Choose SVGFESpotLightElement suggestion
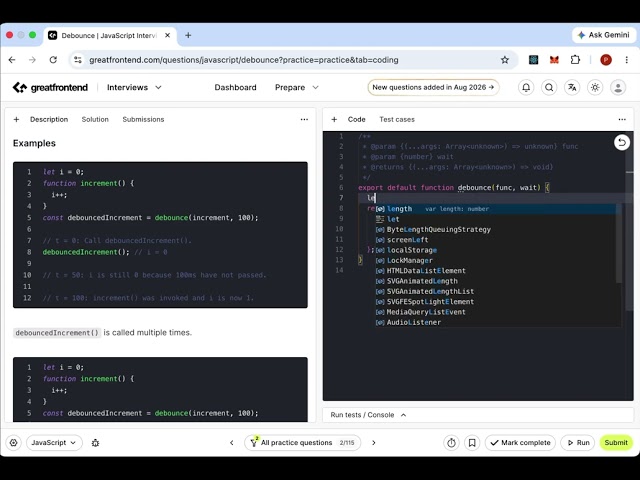Image resolution: width=640 pixels, height=480 pixels. click(x=498, y=302)
